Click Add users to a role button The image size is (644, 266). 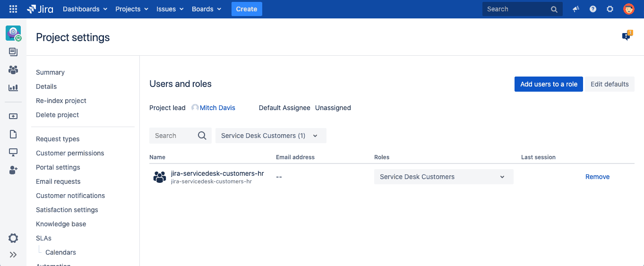549,84
